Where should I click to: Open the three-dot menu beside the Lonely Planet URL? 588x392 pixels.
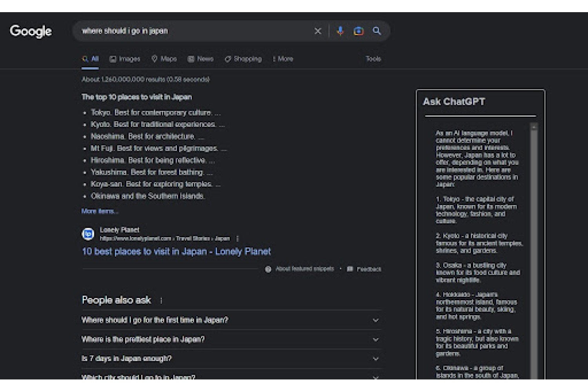pyautogui.click(x=238, y=238)
